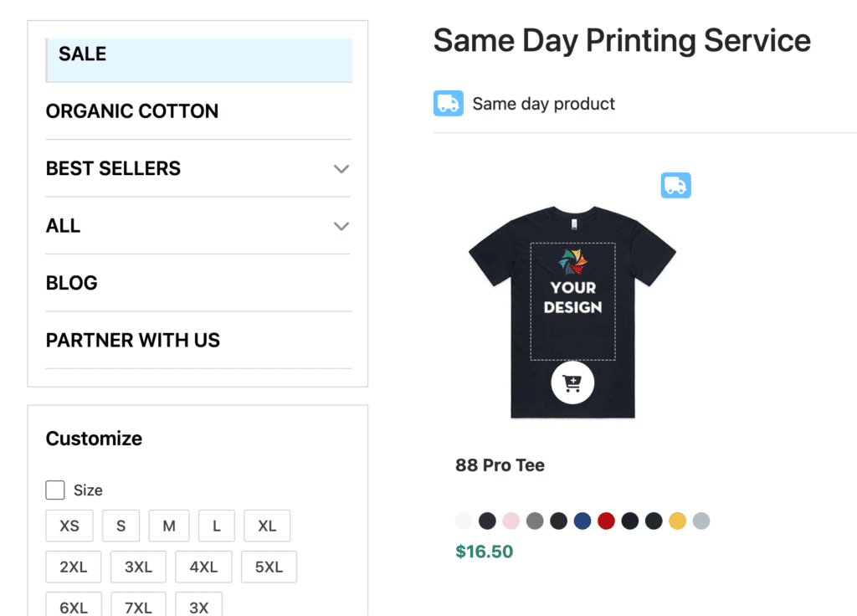857x616 pixels.
Task: Select the 5XL size option
Action: [x=269, y=567]
